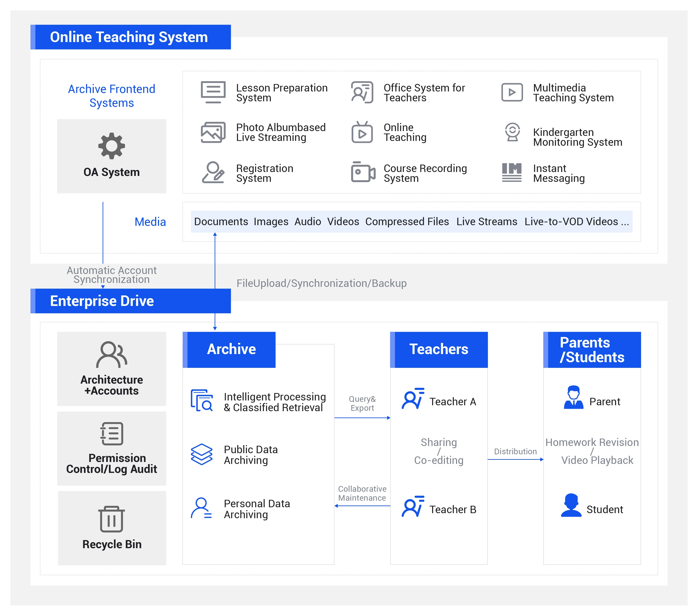The width and height of the screenshot is (698, 616).
Task: Click the Multimedia Teaching System play icon
Action: pos(512,92)
